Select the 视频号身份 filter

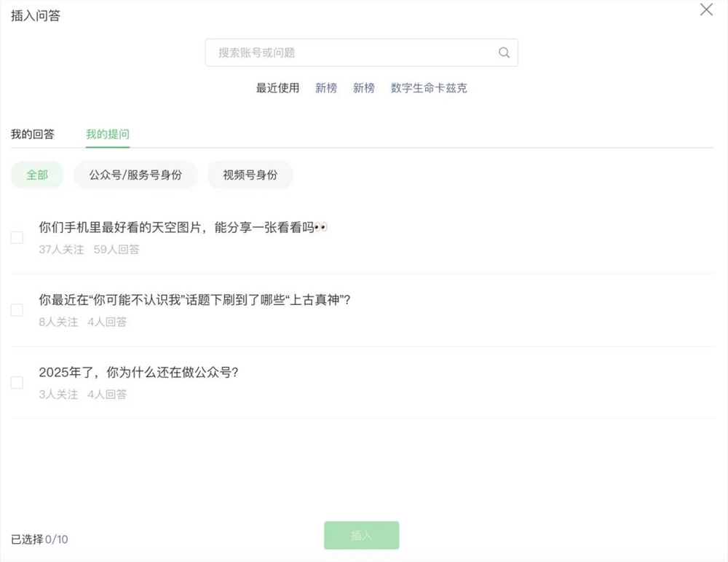[250, 175]
